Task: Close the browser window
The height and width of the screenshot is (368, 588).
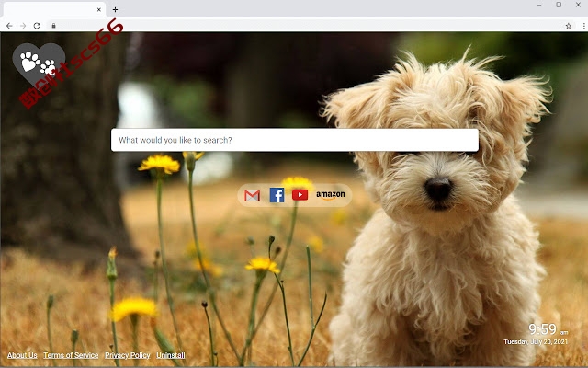Action: (x=578, y=5)
